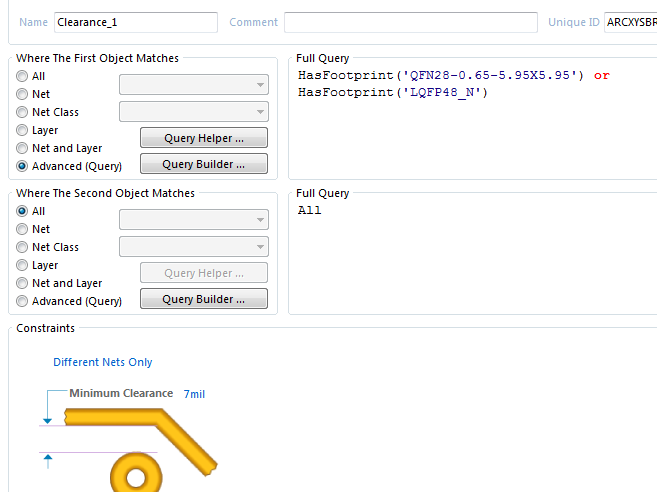Screen dimensions: 657x492
Task: Open upper dropdown in first object section
Action: 194,85
